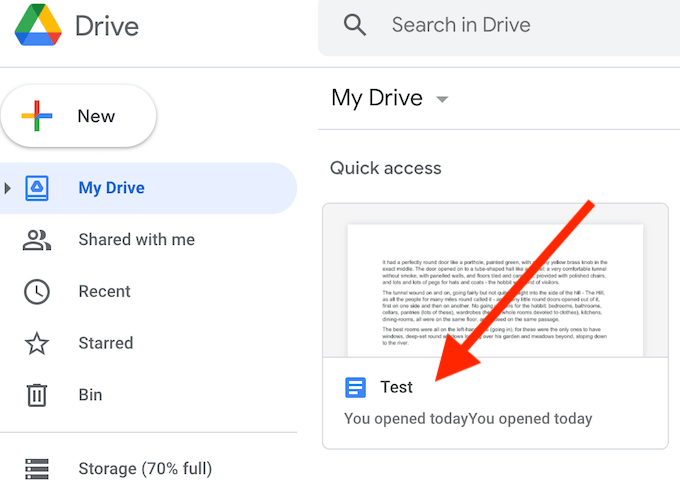This screenshot has width=680, height=495.
Task: Click the My Drive folder icon in sidebar
Action: (x=37, y=188)
